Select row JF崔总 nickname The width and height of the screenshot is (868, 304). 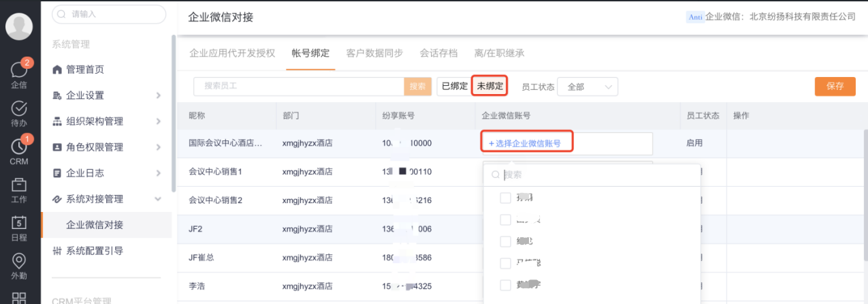point(202,258)
